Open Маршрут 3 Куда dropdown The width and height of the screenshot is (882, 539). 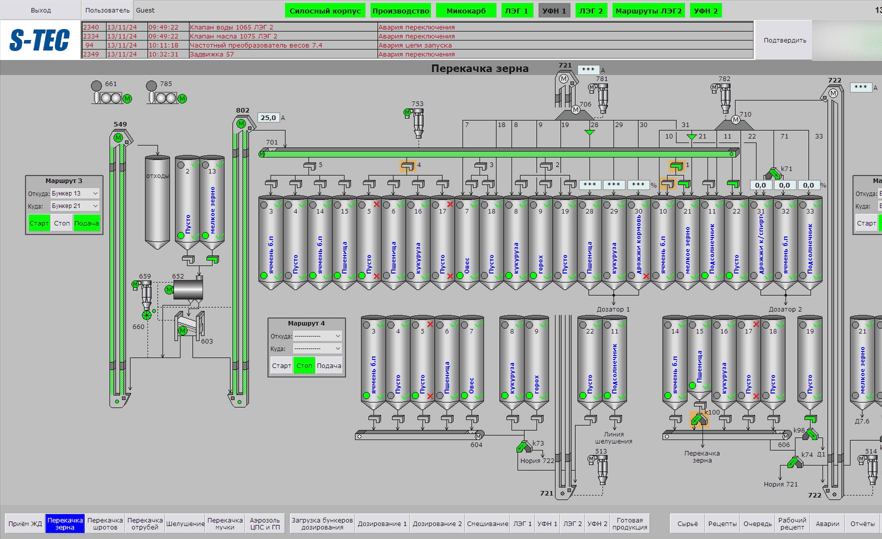tap(75, 206)
